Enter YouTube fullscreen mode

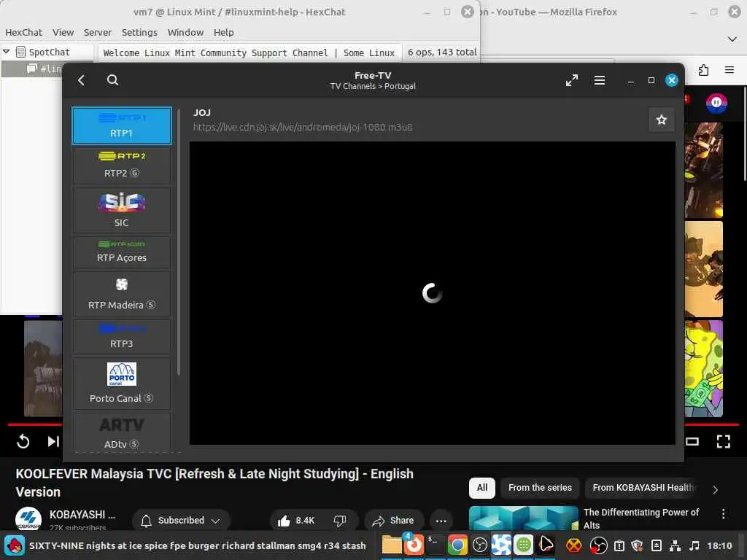coord(723,441)
